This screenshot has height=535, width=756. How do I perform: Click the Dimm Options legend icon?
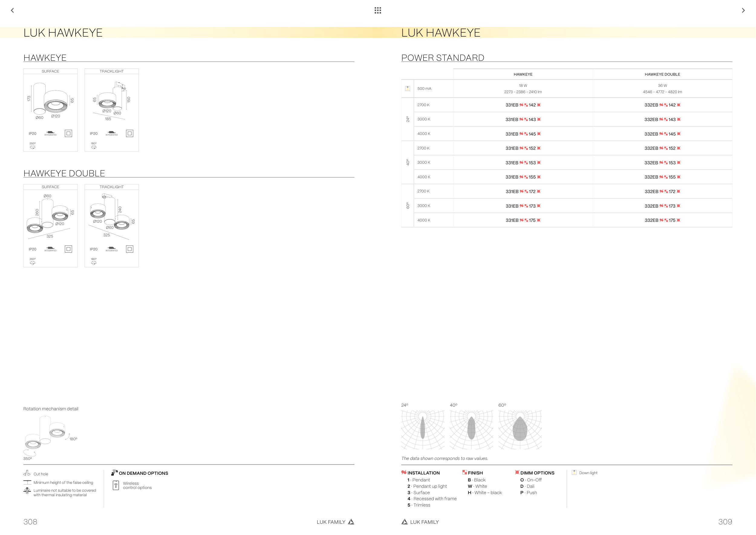517,472
